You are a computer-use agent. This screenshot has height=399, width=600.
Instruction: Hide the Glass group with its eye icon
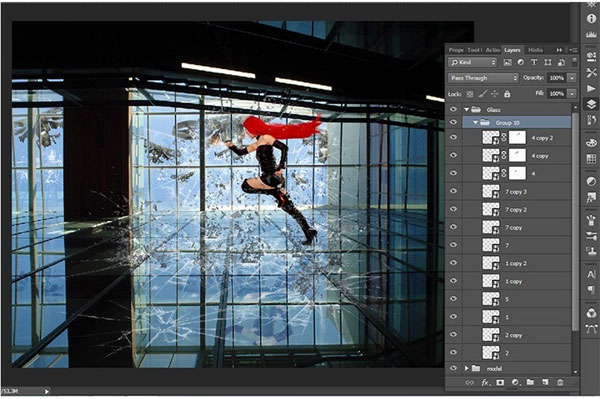point(453,109)
